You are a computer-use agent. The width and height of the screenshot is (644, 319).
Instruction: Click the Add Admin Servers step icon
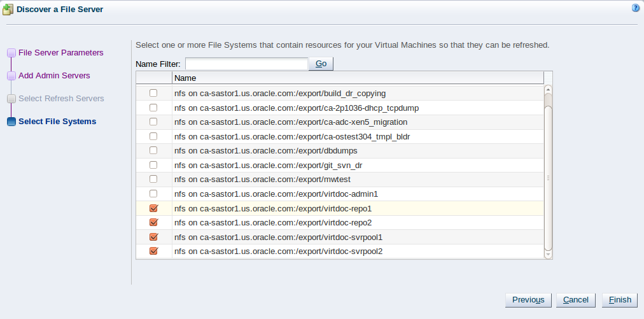pyautogui.click(x=11, y=76)
